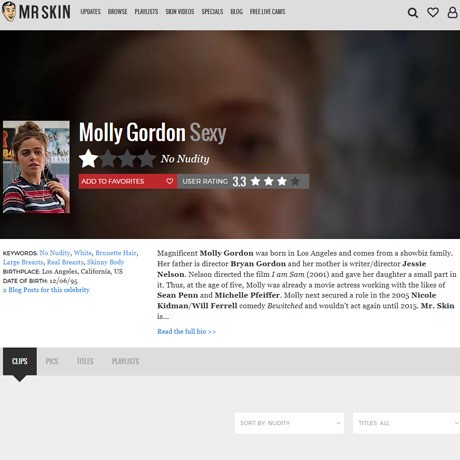Click the date of birth 12/06/95

63,281
